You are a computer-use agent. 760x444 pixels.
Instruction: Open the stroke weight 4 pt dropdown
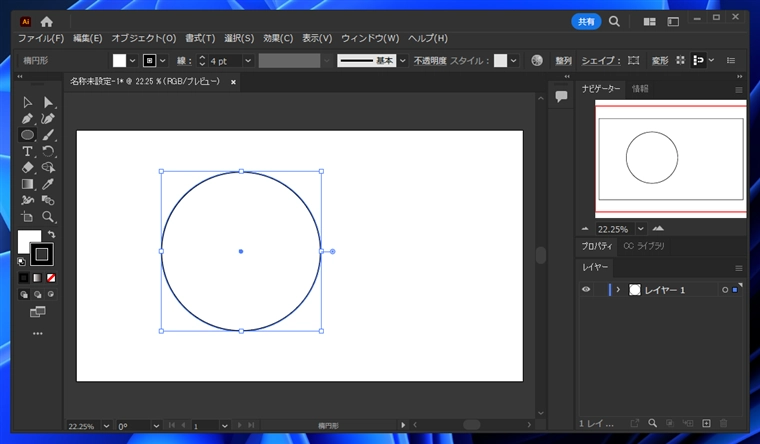click(x=248, y=61)
